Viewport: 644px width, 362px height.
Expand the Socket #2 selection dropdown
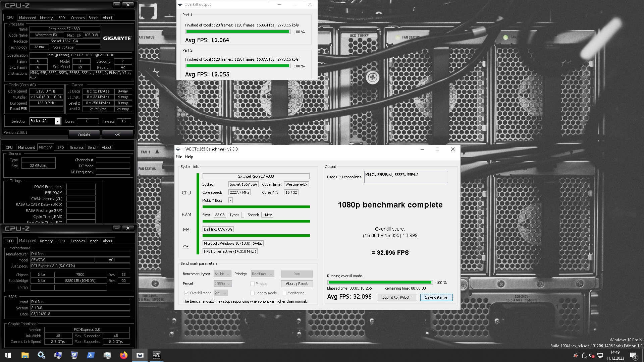pyautogui.click(x=58, y=121)
